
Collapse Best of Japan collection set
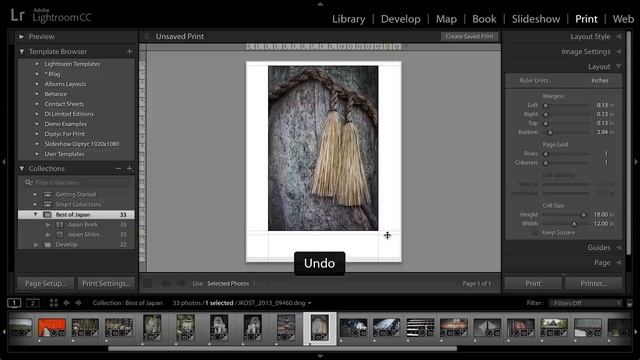(x=36, y=214)
